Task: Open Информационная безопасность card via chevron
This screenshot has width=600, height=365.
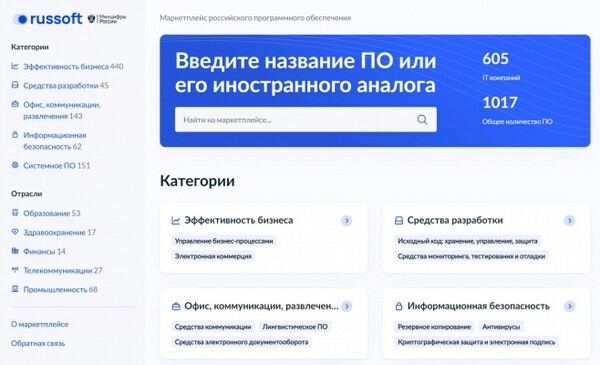Action: click(570, 306)
